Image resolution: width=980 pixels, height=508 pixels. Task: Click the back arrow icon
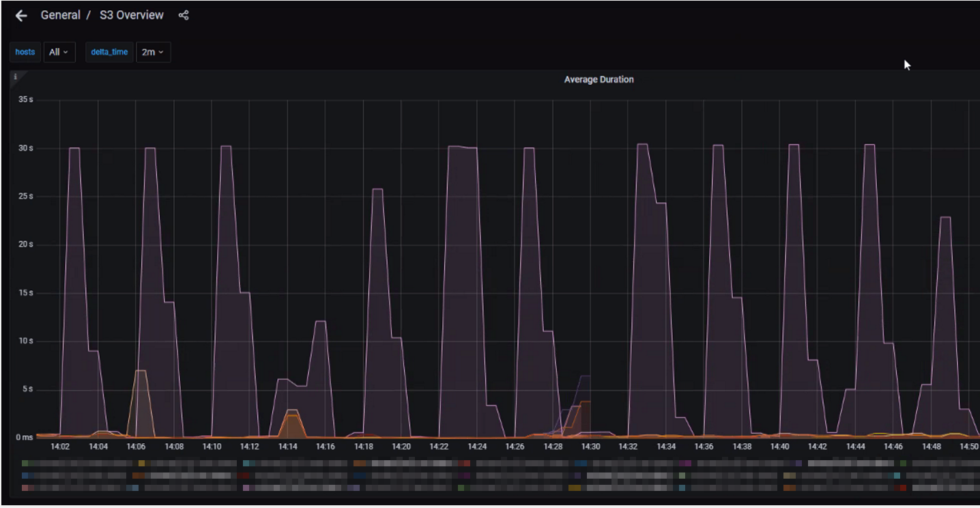coord(21,16)
